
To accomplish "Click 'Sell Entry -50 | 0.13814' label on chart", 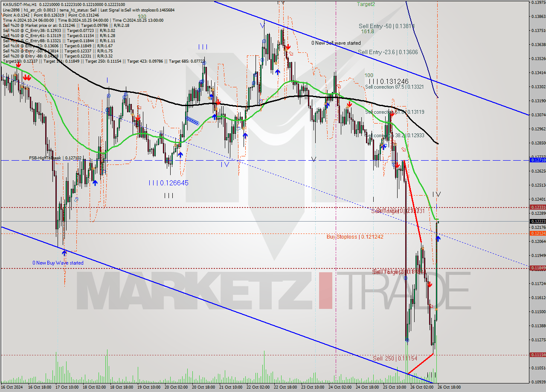I will click(387, 26).
